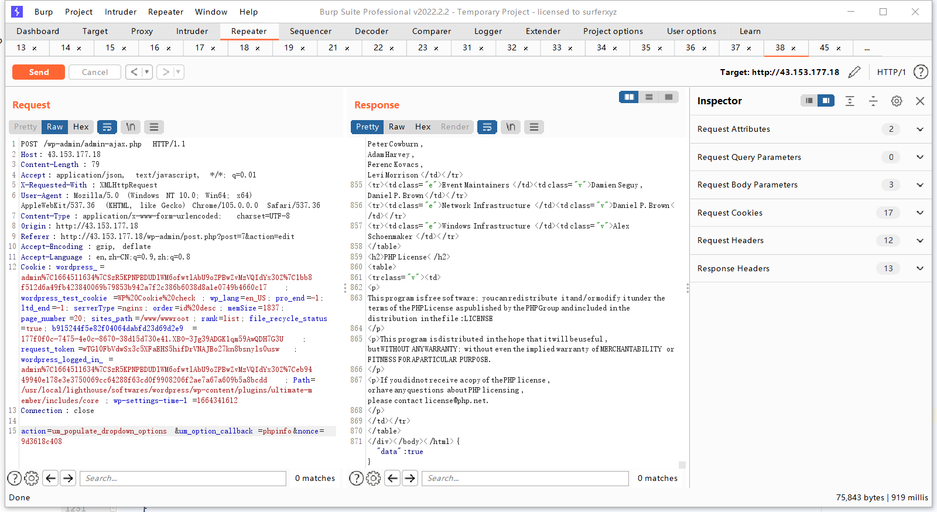The width and height of the screenshot is (937, 512).
Task: Click the Cancel button
Action: 94,72
